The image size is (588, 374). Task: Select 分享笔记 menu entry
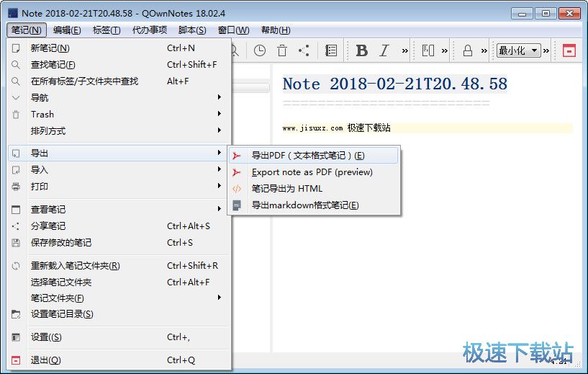point(118,226)
